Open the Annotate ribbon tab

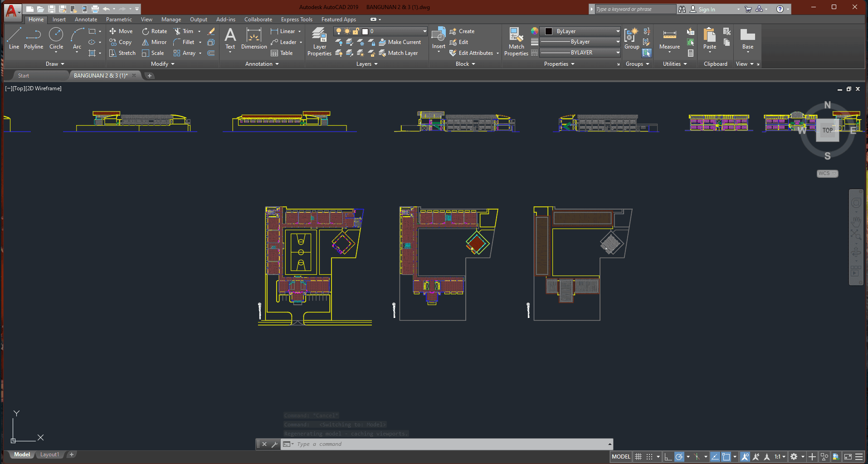86,20
